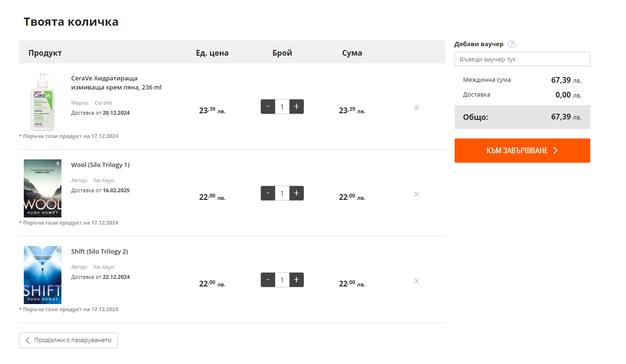Open the CeraVe cleanser product image
This screenshot has width=626, height=364.
click(x=42, y=102)
